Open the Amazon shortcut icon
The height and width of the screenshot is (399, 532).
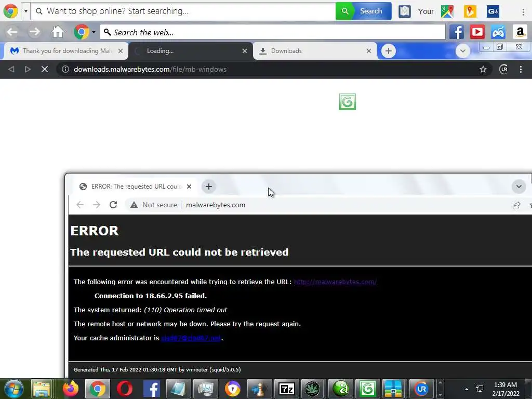point(520,32)
